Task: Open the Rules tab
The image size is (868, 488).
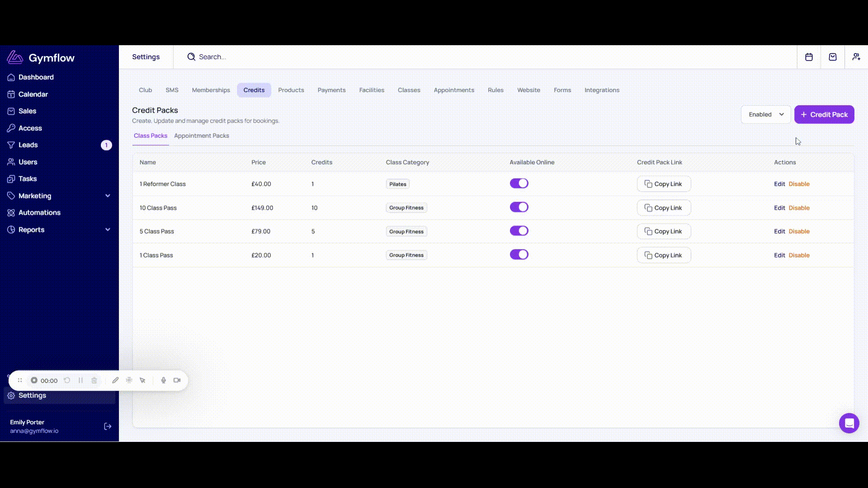Action: [x=495, y=90]
